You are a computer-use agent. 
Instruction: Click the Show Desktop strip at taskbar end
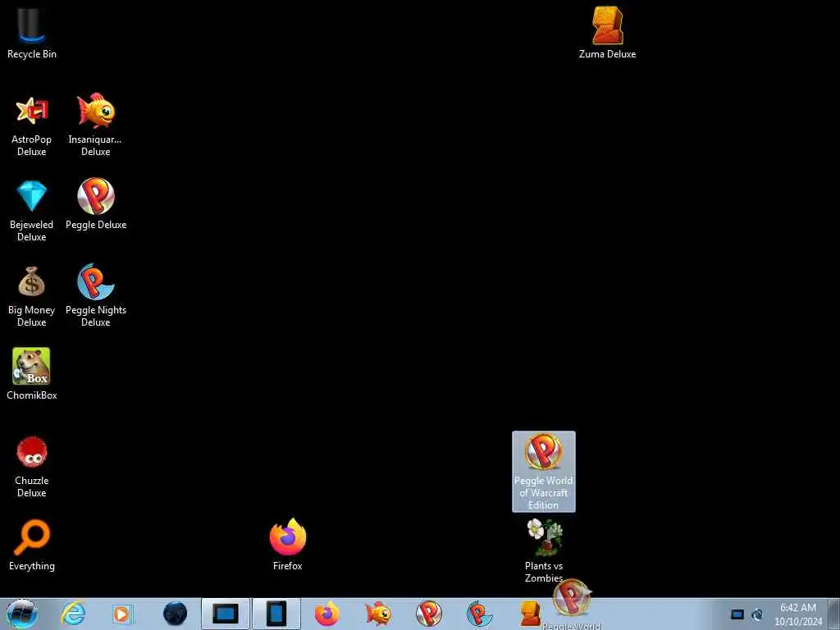click(x=834, y=614)
